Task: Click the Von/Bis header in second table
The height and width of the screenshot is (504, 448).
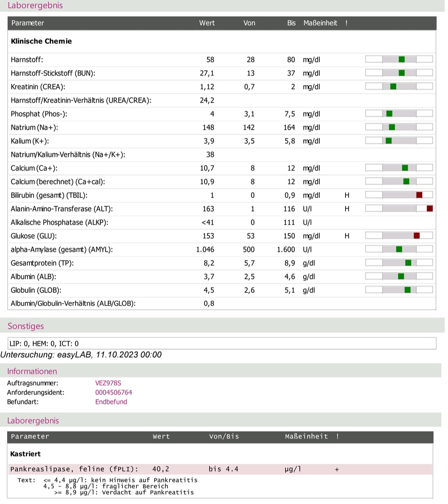Action: point(224,436)
